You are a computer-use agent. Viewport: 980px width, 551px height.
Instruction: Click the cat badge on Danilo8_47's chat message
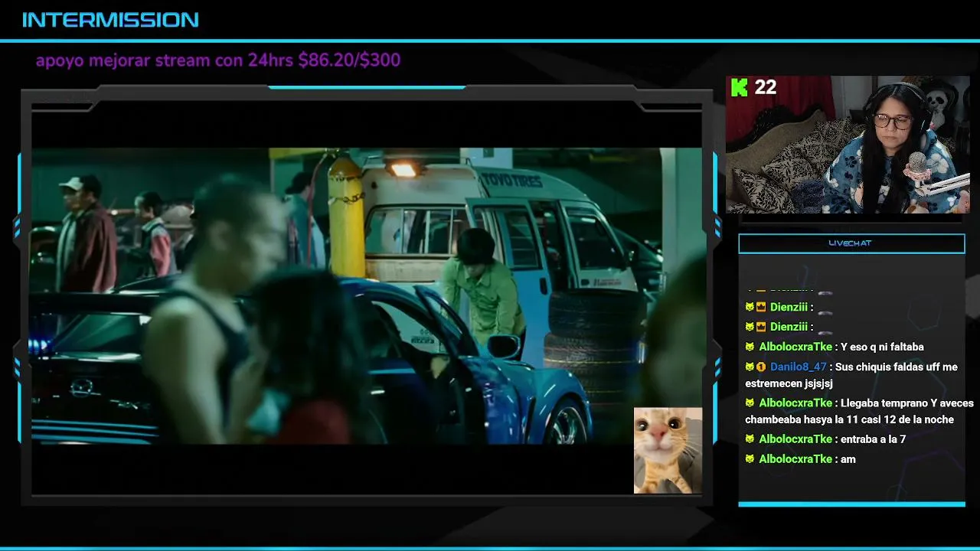coord(750,367)
